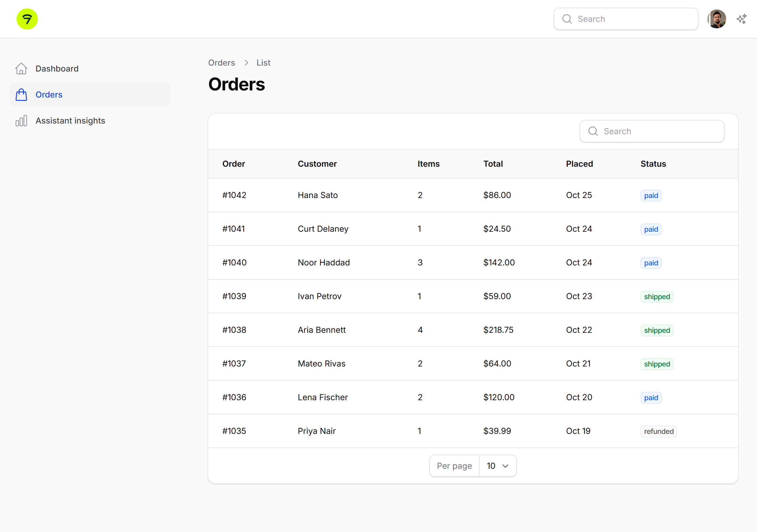Screen dimensions: 757x532
Task: Click the Orders shopping bag icon
Action: [21, 95]
